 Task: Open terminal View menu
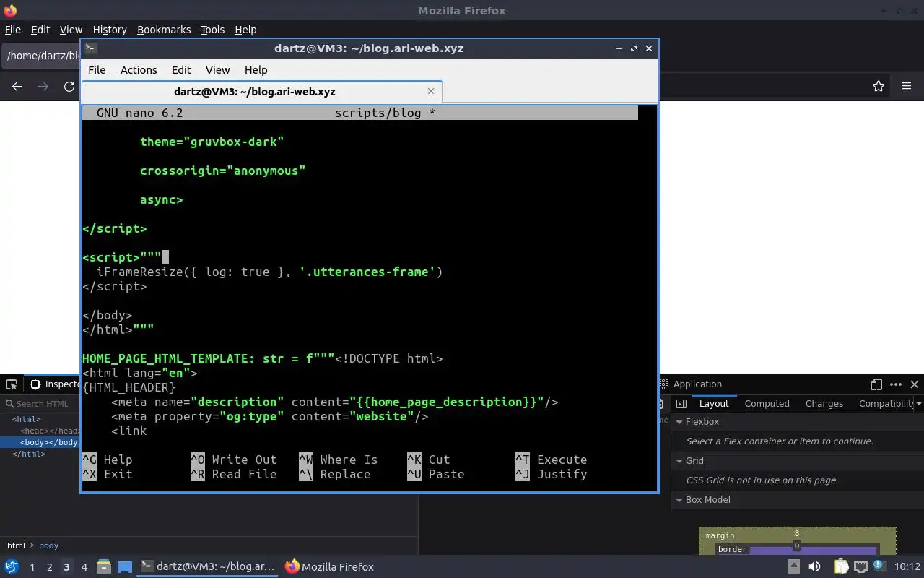tap(217, 70)
